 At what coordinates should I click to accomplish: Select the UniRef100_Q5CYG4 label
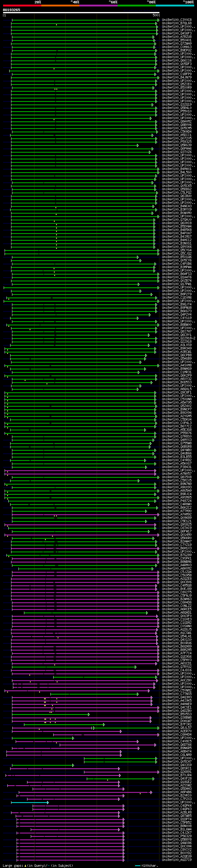177,250
